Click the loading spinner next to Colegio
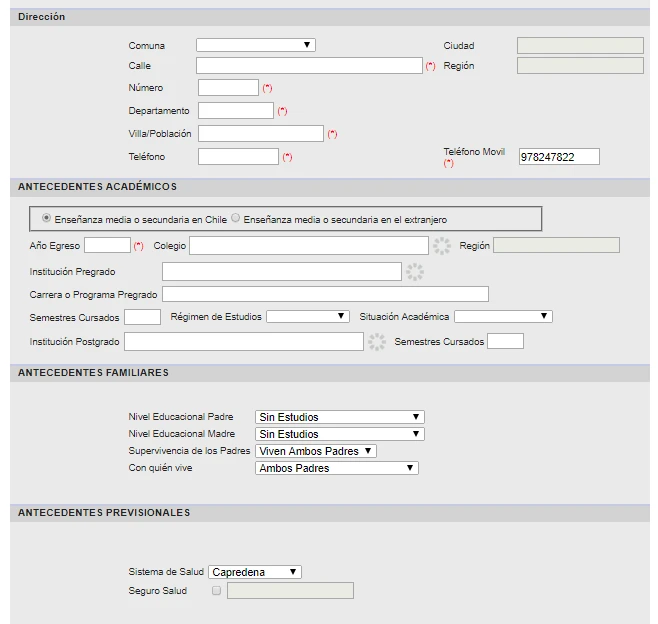Screen dimensions: 658x624 click(442, 246)
